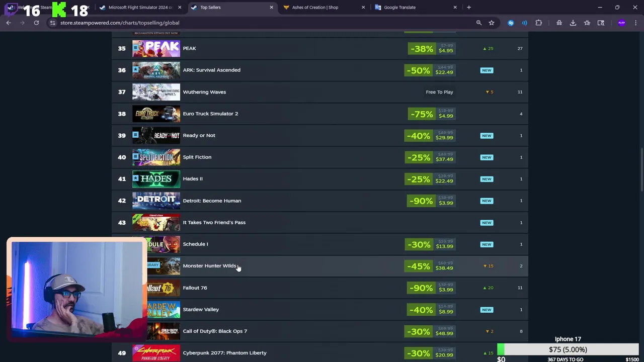Click ARK -50% discount badge
This screenshot has height=362, width=644.
(418, 70)
